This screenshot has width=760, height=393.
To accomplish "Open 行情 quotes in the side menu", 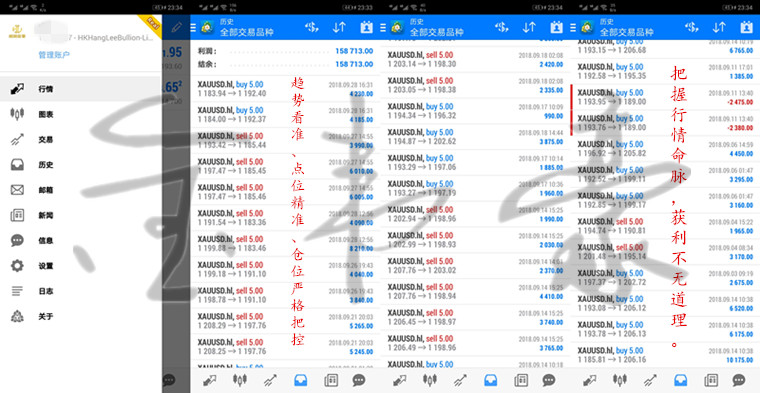I will point(80,89).
